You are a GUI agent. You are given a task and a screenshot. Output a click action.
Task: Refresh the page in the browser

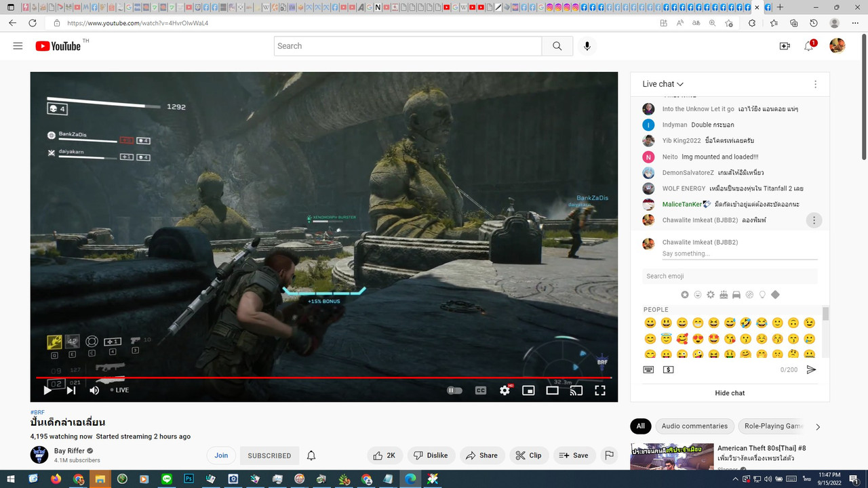pos(32,22)
